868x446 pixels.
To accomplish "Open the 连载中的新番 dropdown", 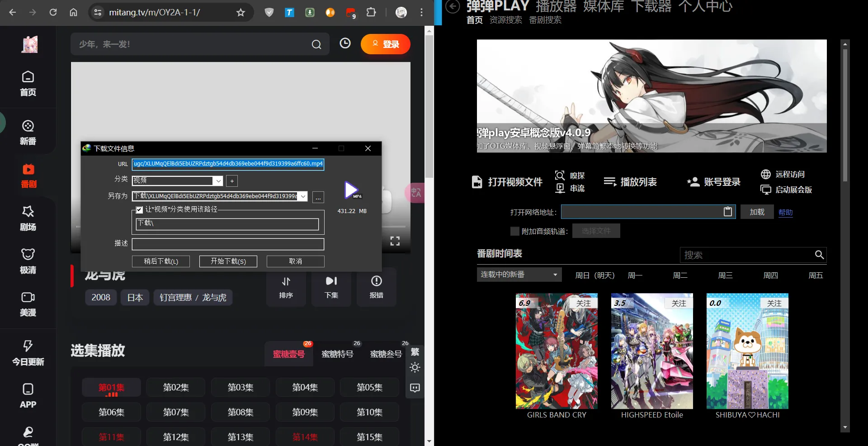I will coord(519,275).
